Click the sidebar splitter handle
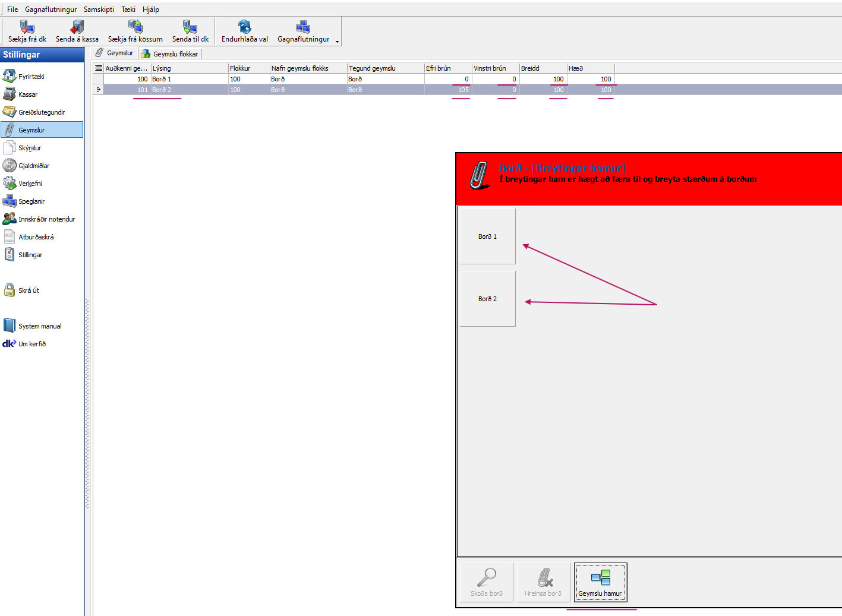The height and width of the screenshot is (616, 842). coord(87,404)
